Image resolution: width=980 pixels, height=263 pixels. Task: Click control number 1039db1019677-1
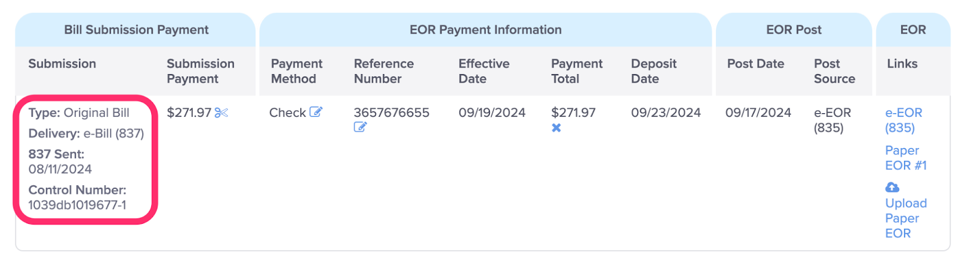coord(77,205)
